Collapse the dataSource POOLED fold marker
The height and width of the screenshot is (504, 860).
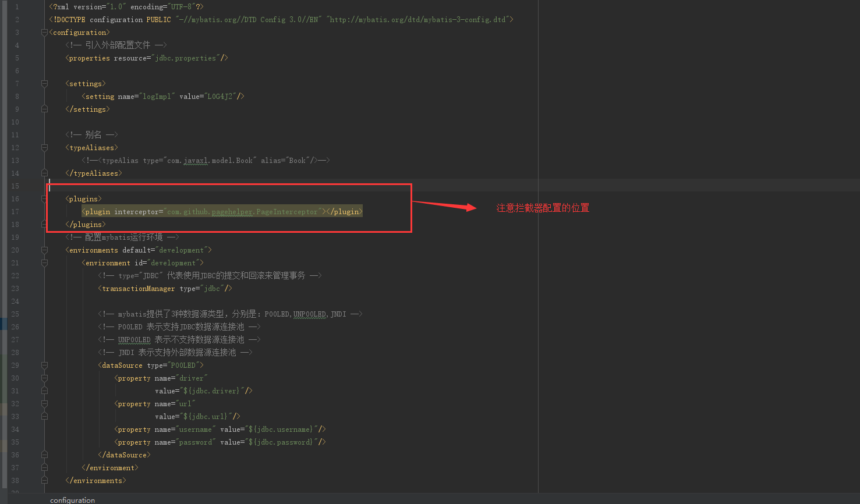point(44,365)
